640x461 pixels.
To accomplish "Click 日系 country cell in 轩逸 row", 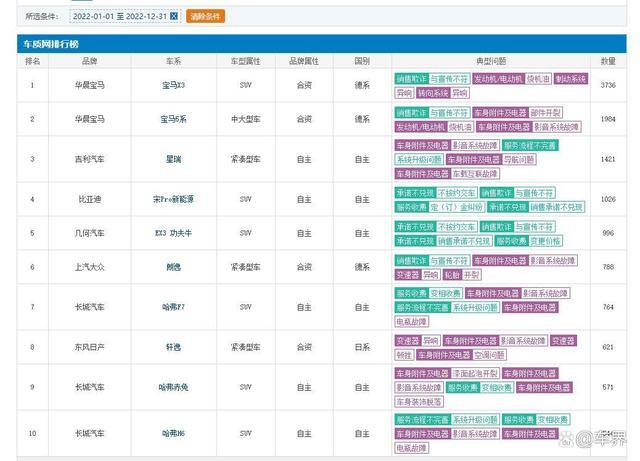I will pyautogui.click(x=362, y=347).
